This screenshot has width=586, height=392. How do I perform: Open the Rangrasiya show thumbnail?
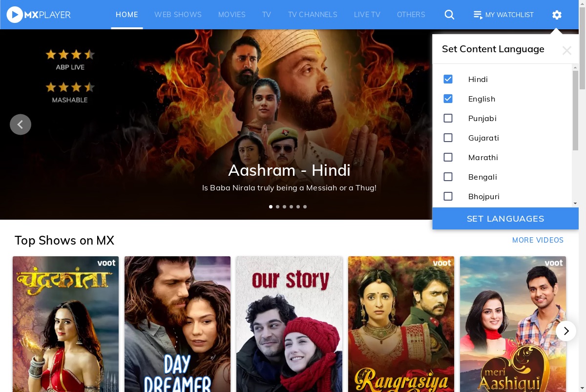(x=401, y=324)
